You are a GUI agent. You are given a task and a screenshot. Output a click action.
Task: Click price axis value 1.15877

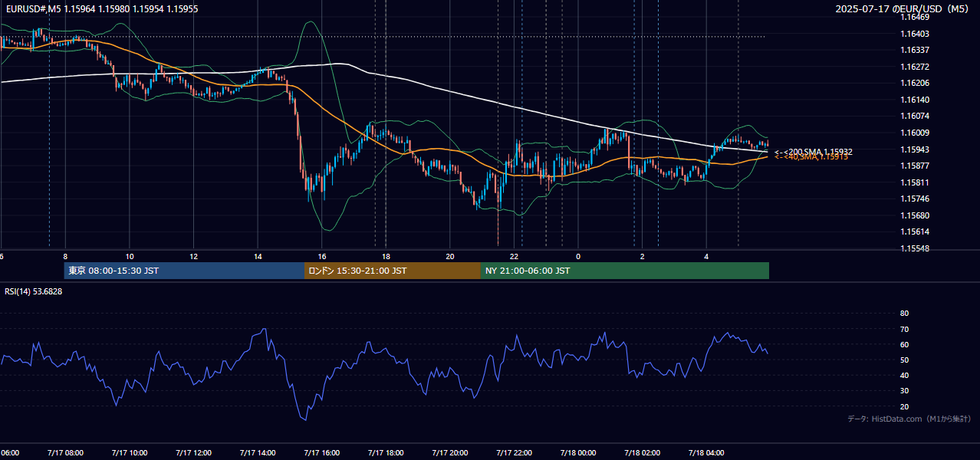click(915, 166)
